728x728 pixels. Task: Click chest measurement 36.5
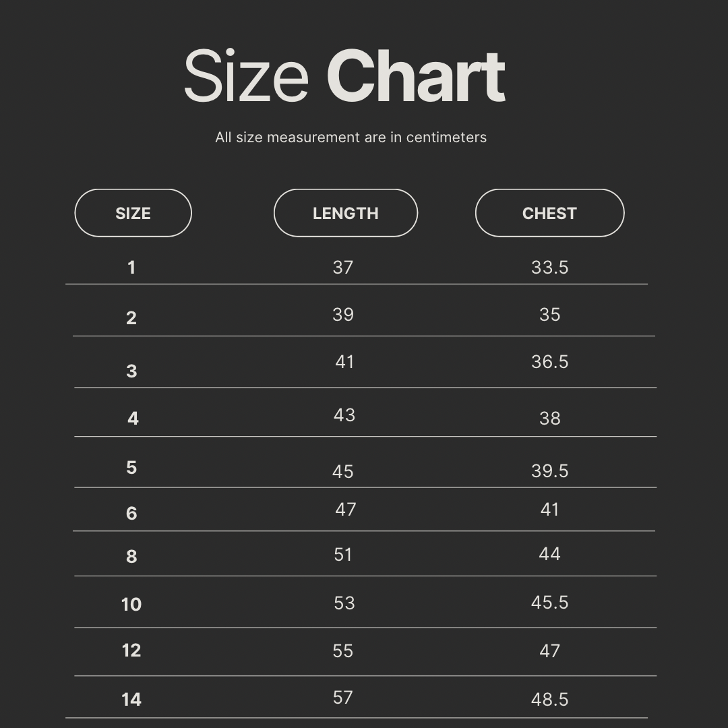(x=549, y=362)
